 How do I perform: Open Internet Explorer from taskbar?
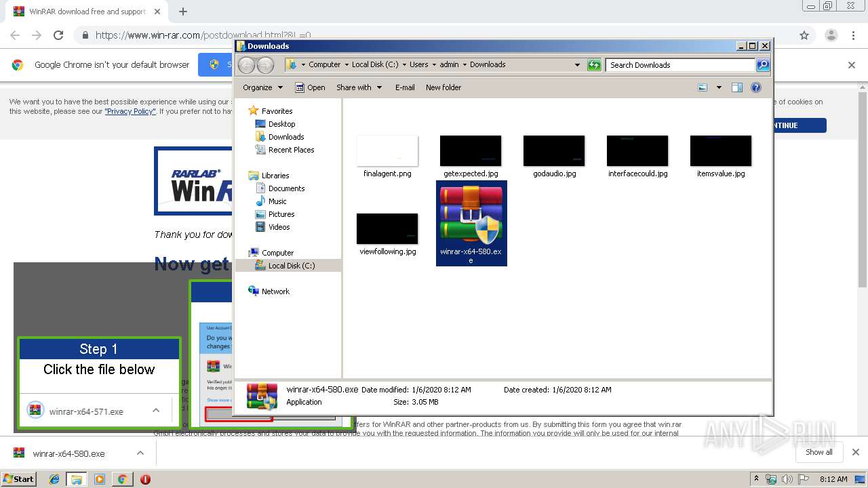pyautogui.click(x=54, y=479)
